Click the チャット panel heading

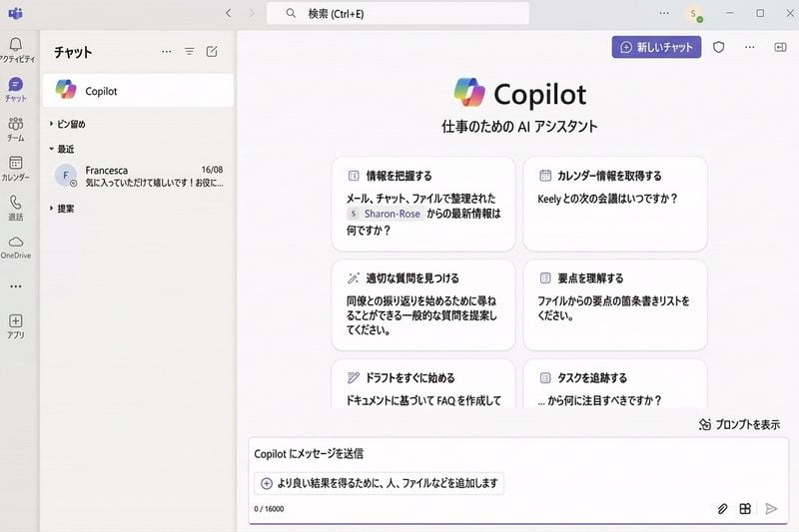[73, 52]
